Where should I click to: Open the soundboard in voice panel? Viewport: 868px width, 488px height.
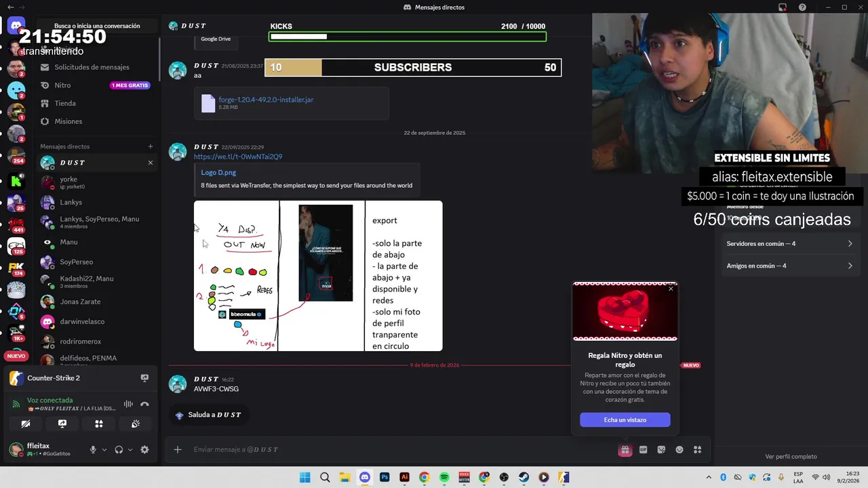[136, 424]
